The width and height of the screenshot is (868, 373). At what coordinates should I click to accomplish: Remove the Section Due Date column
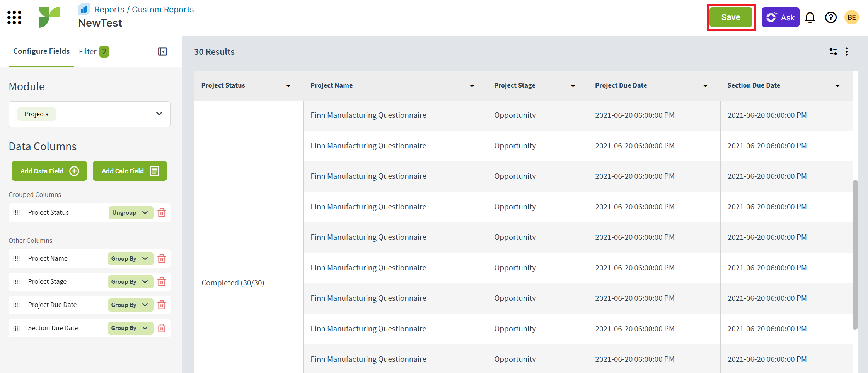pos(162,328)
